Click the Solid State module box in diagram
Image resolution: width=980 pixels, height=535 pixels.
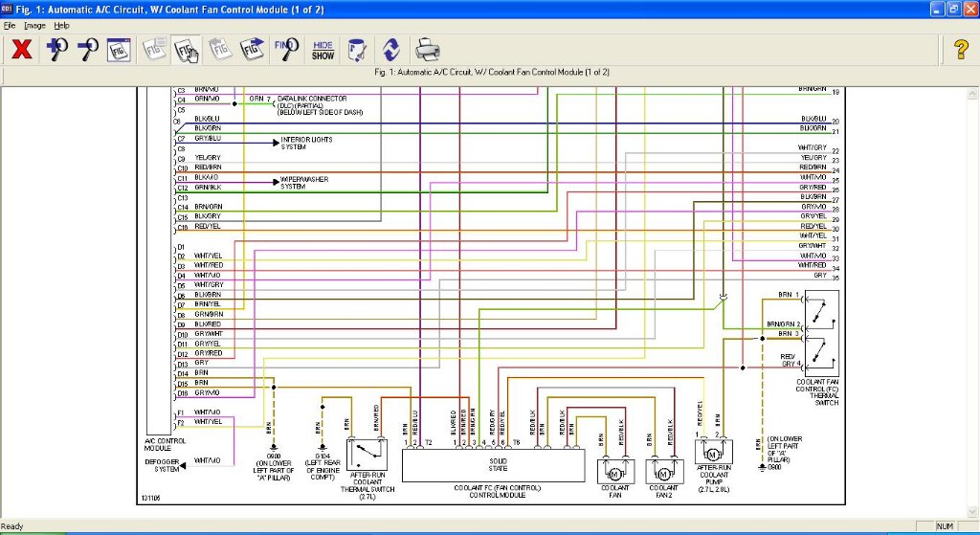point(492,466)
